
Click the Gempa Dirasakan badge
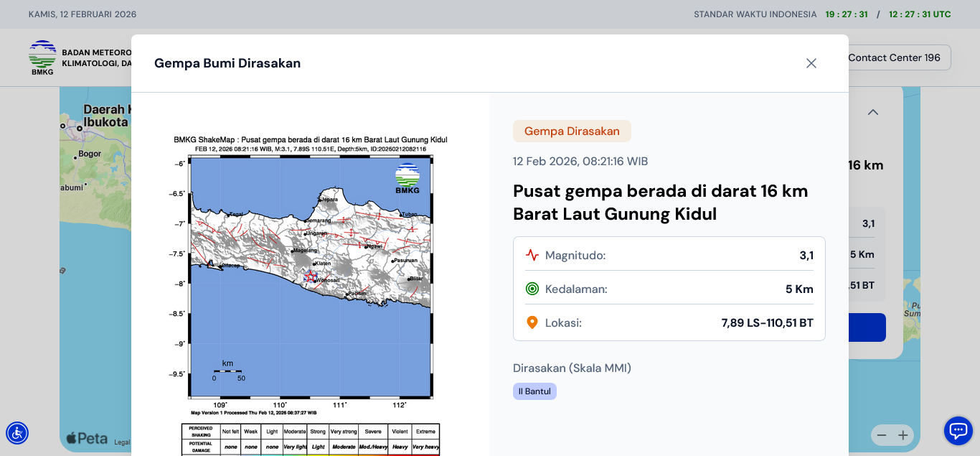click(x=572, y=131)
